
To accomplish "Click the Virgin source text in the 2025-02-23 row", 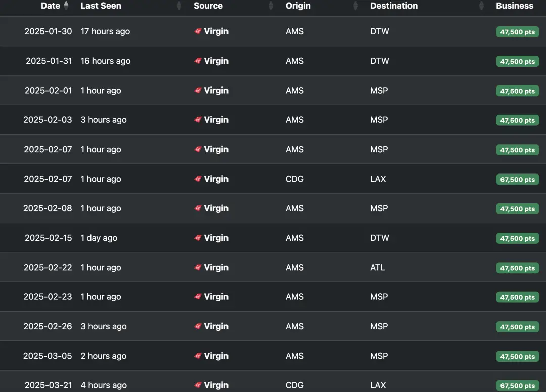I will click(216, 297).
